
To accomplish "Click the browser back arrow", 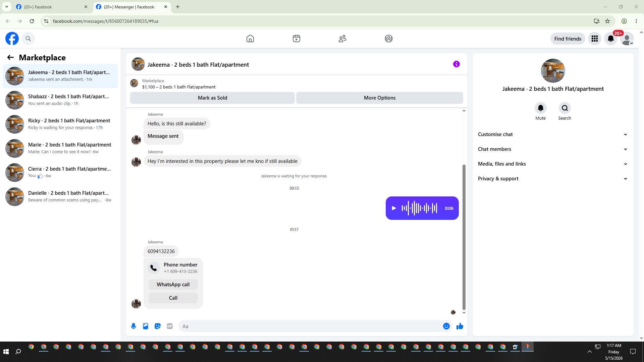I will click(8, 21).
